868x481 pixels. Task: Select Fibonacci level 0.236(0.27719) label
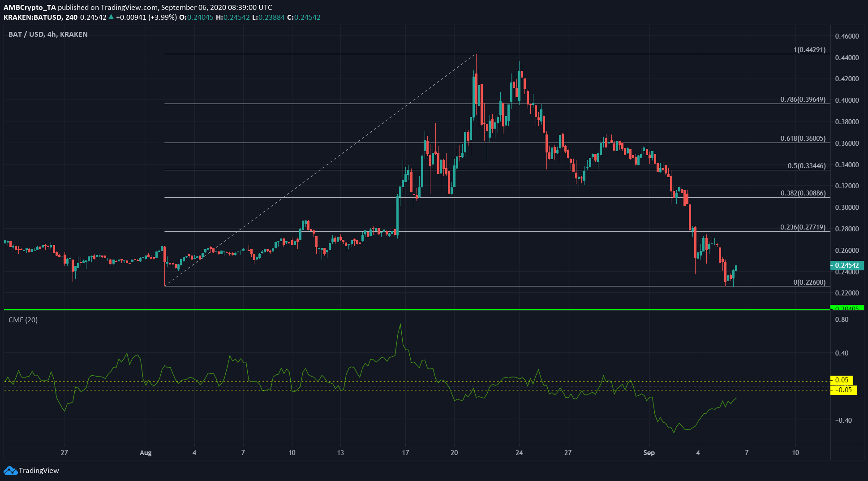[x=803, y=227]
